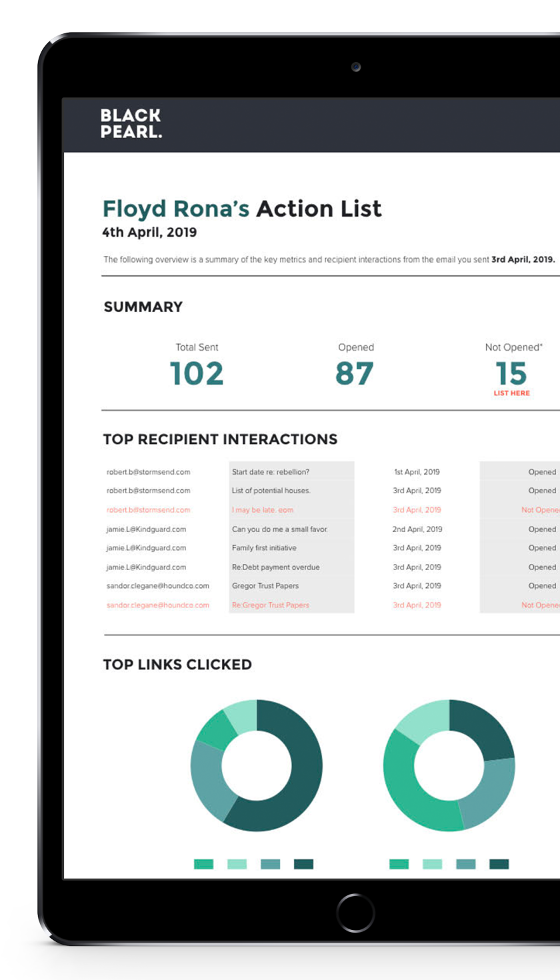Image resolution: width=560 pixels, height=980 pixels.
Task: Select the small green segment of the first donut chart
Action: point(217,729)
